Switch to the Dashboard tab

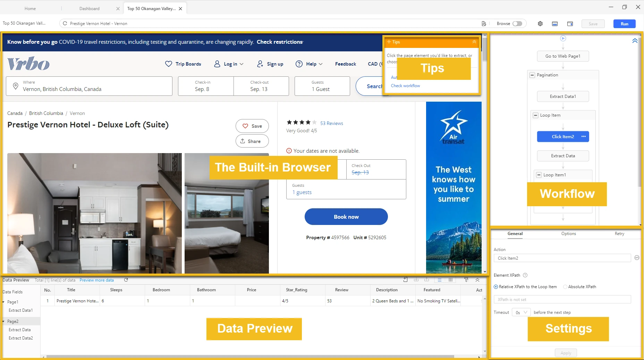click(89, 9)
